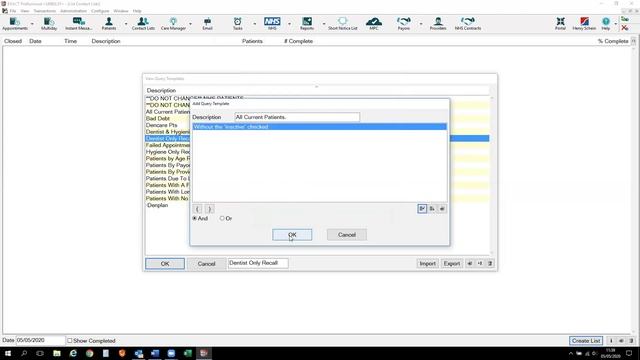Click the Email mailbox icon
Image resolution: width=640 pixels, height=360 pixels.
[207, 24]
